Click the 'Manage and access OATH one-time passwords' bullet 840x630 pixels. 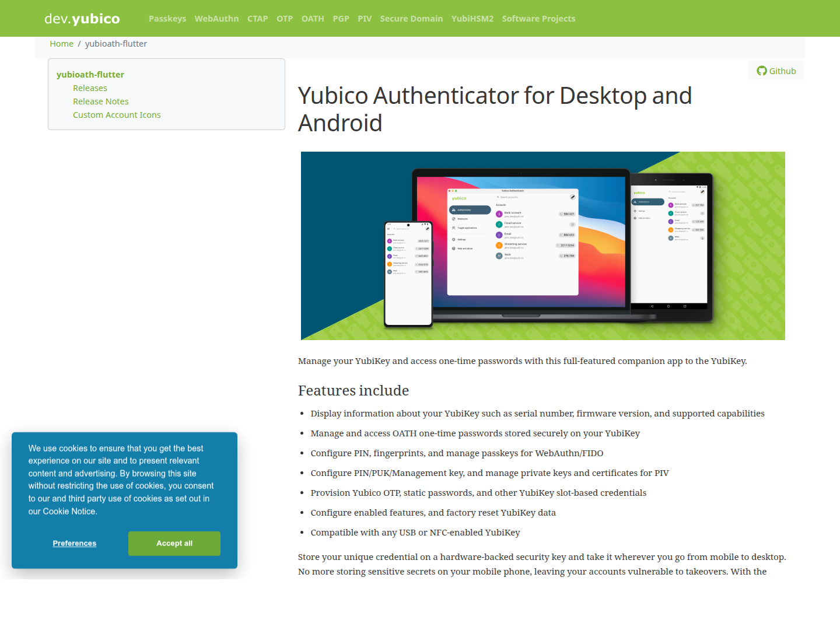475,433
